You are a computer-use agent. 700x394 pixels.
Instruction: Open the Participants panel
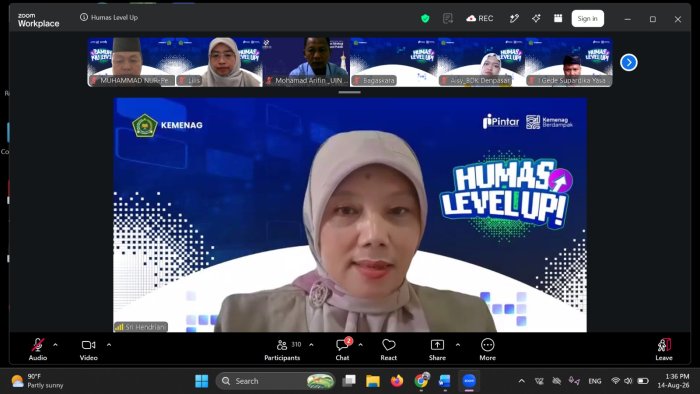tap(282, 349)
